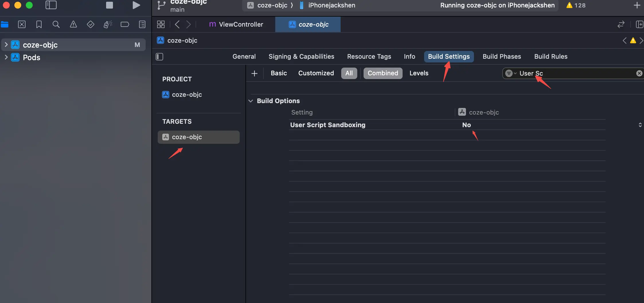
Task: Open the Source Control navigator
Action: click(x=22, y=24)
